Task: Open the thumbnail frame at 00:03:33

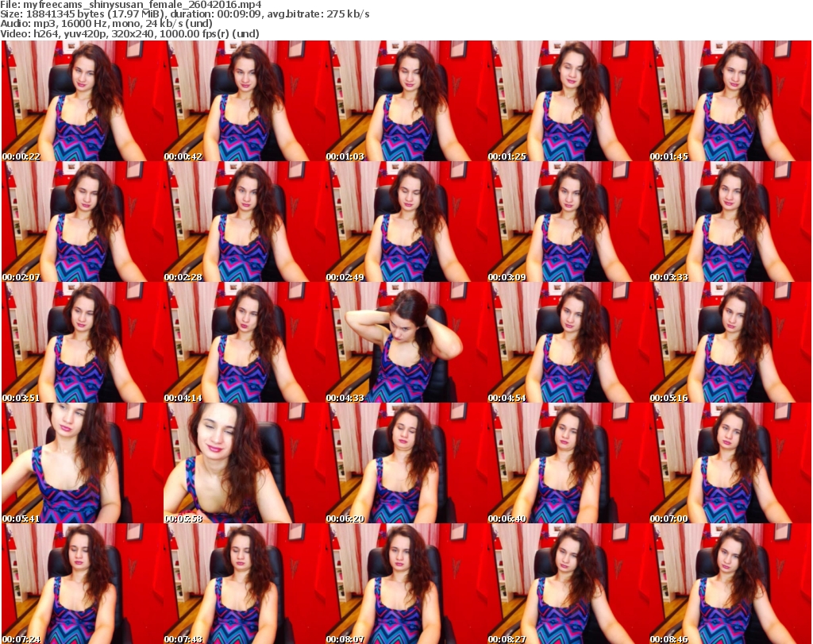Action: tap(730, 222)
